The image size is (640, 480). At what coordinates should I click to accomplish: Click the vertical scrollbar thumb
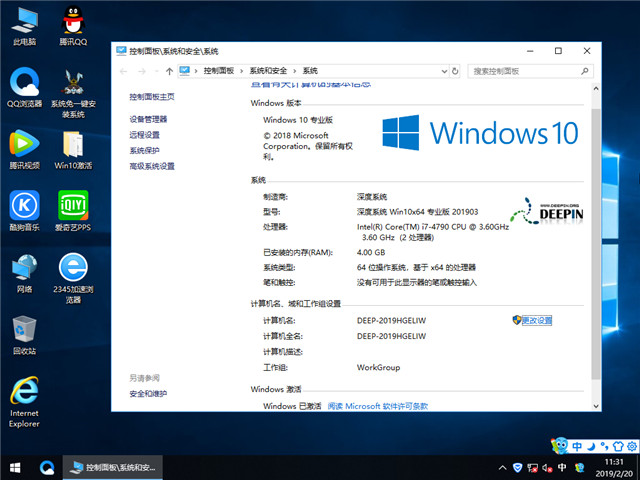(596, 244)
